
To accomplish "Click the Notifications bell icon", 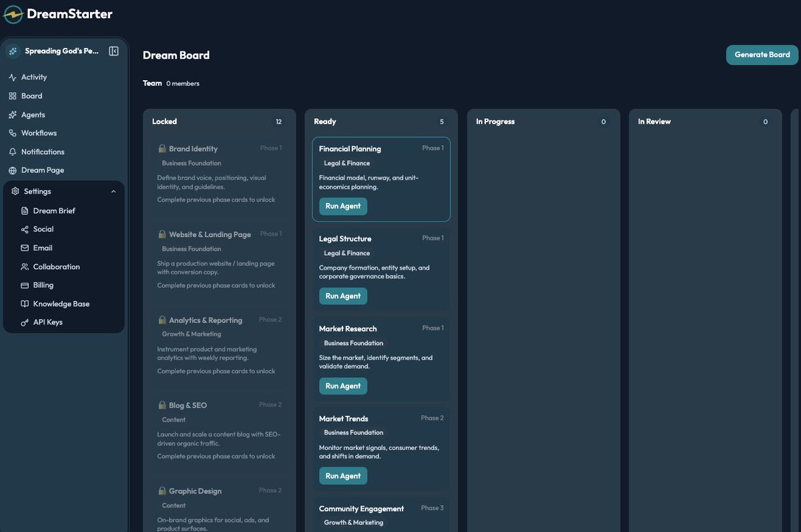I will click(13, 152).
